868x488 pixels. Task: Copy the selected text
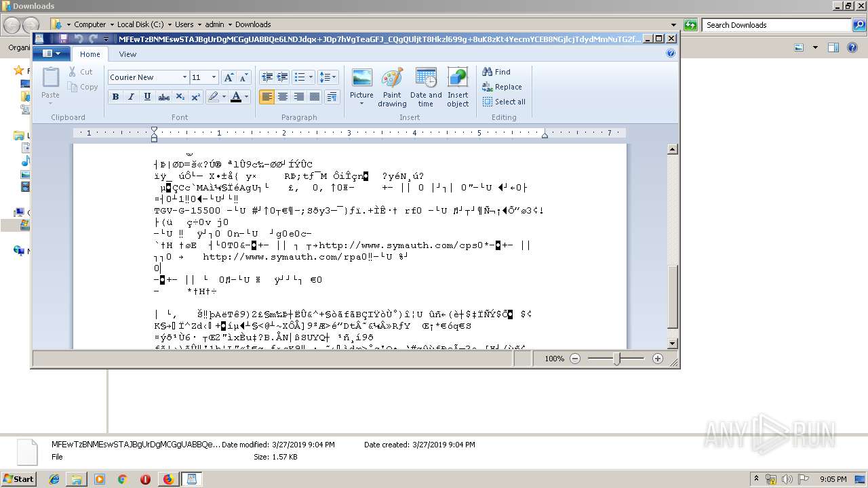(x=83, y=87)
